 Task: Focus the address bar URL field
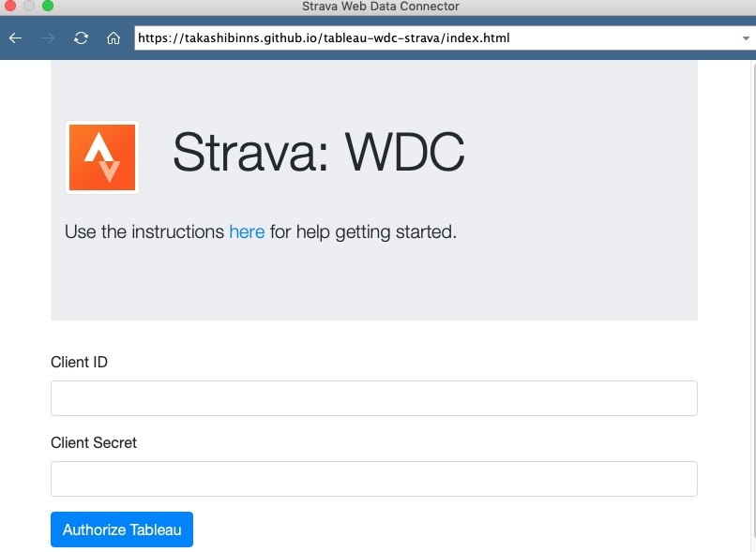431,38
